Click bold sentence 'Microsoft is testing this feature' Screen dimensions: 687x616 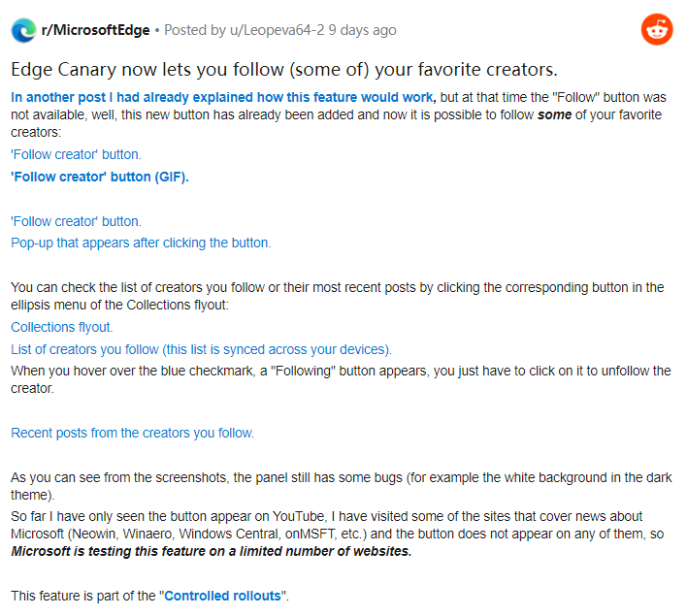pos(212,552)
